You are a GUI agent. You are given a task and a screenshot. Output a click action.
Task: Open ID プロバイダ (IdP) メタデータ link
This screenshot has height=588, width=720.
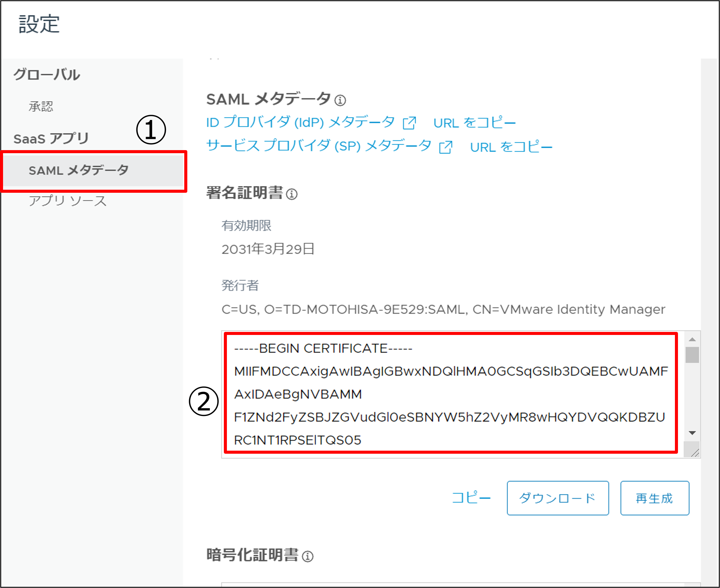300,122
